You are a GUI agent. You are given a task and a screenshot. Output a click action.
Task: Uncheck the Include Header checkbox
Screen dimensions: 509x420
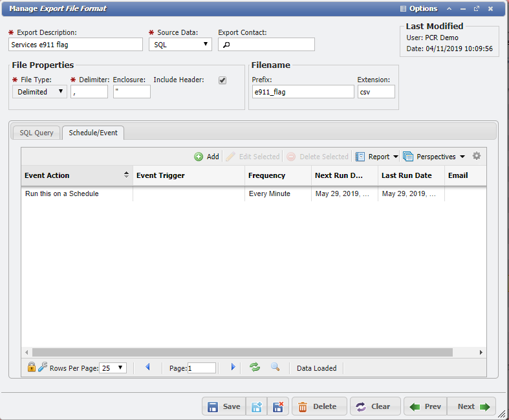click(x=222, y=80)
